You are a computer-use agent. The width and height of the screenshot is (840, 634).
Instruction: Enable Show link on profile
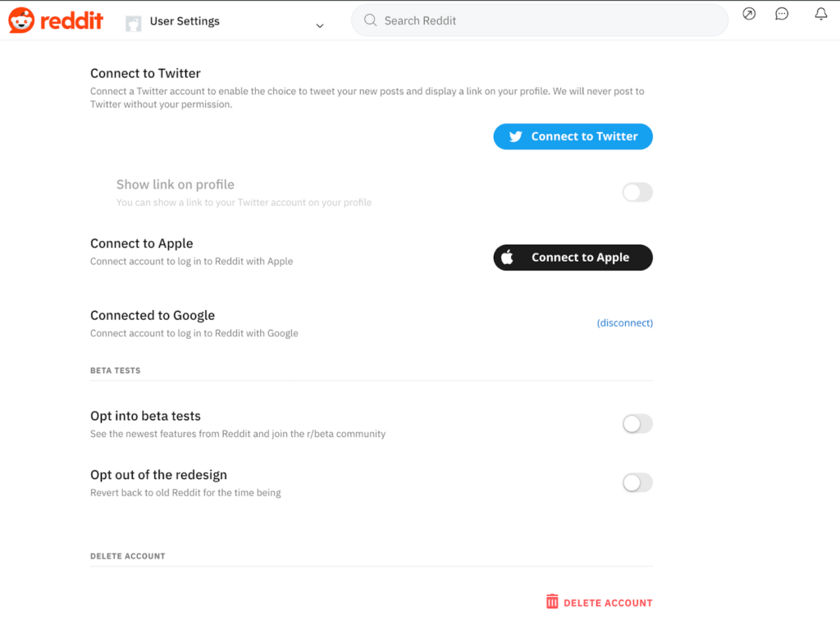(x=637, y=192)
